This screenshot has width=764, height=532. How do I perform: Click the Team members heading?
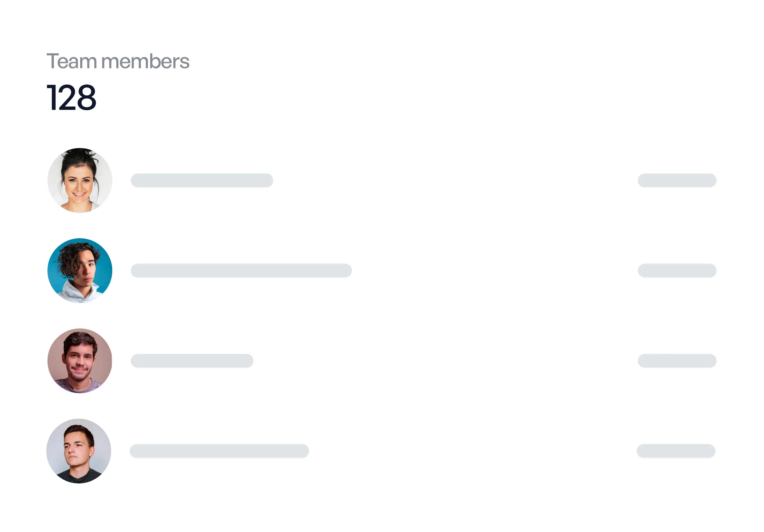[118, 61]
